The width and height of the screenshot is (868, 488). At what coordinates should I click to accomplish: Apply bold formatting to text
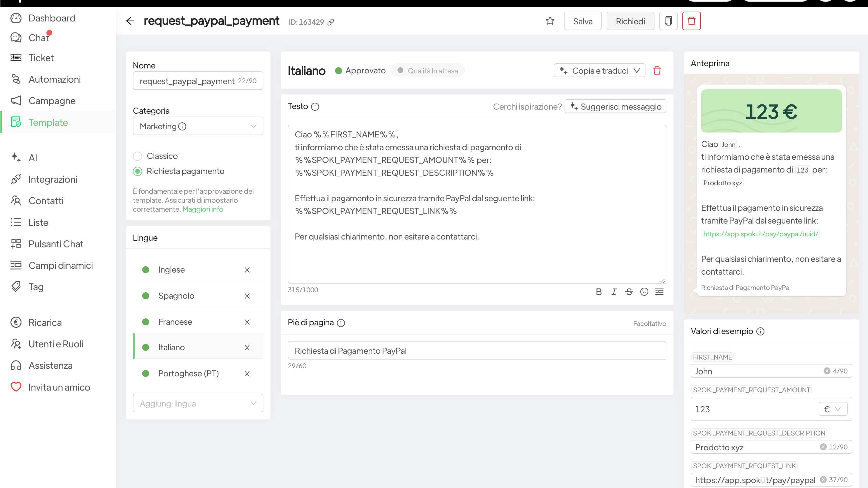click(598, 292)
